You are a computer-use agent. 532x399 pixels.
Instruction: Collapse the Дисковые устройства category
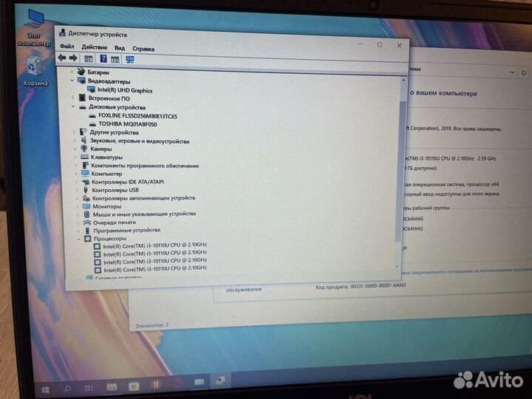(73, 107)
